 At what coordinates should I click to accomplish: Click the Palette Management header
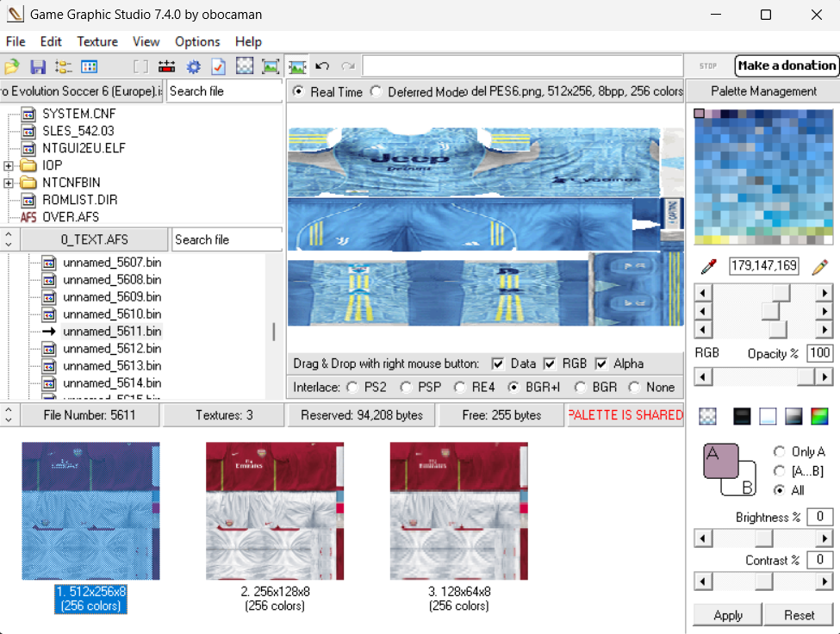tap(763, 91)
